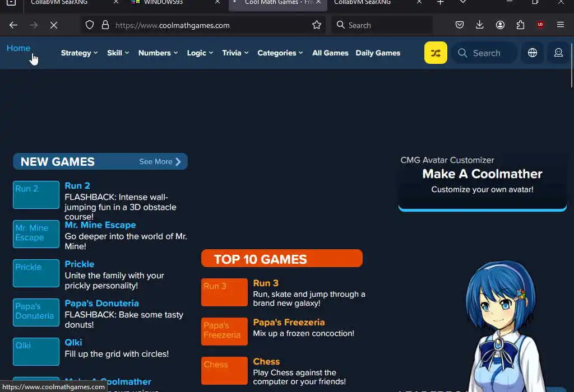The width and height of the screenshot is (574, 392).
Task: Open All Games page
Action: click(x=330, y=53)
